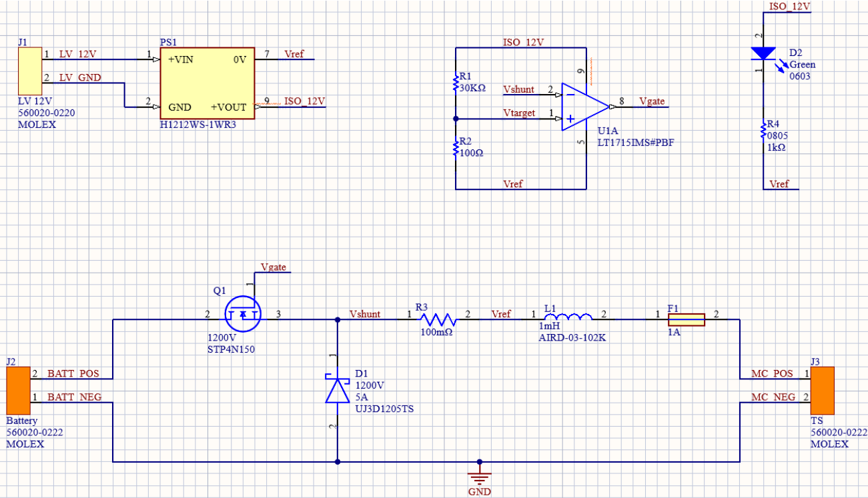Select the 100Ω value of R2
Viewport: 868px width, 498px height.
(x=471, y=153)
